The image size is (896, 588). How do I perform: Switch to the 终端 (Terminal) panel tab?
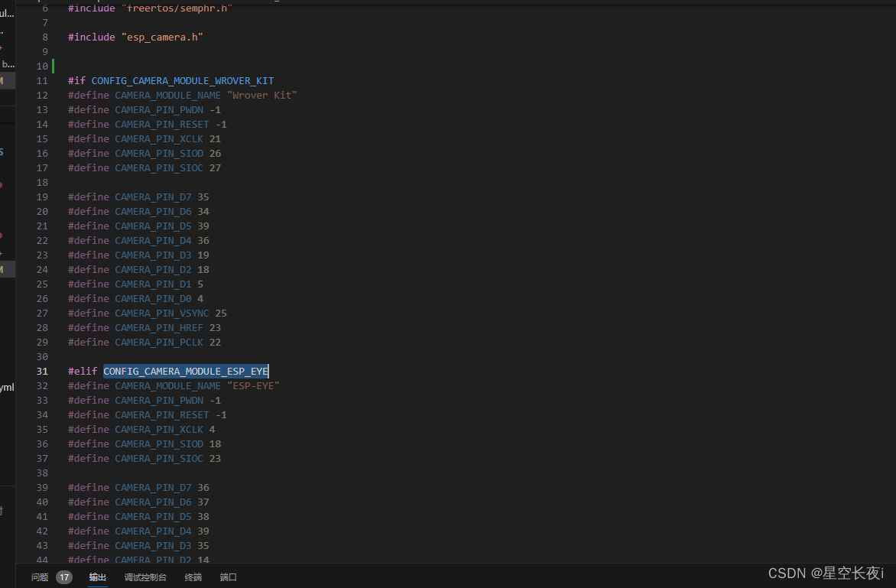point(194,577)
